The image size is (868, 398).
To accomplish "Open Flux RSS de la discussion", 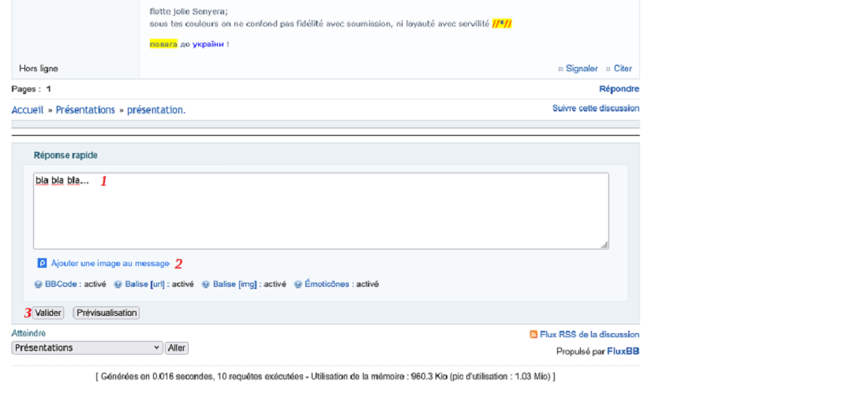I will [x=589, y=335].
